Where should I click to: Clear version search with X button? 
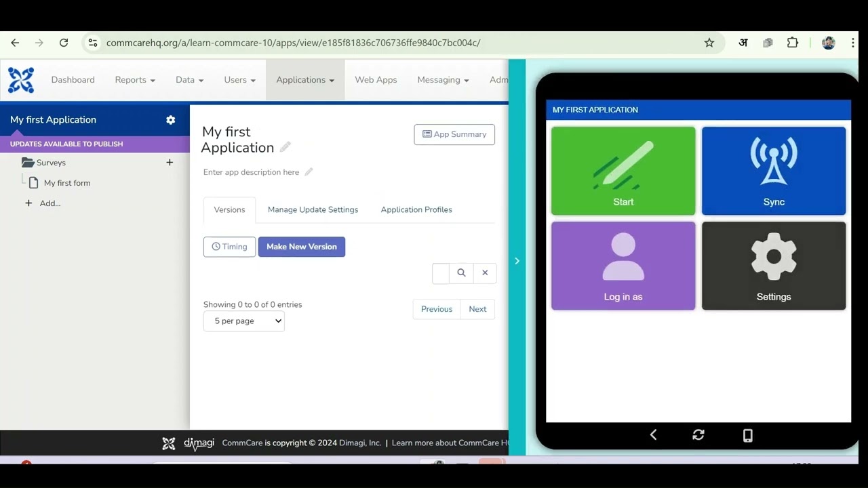point(485,272)
